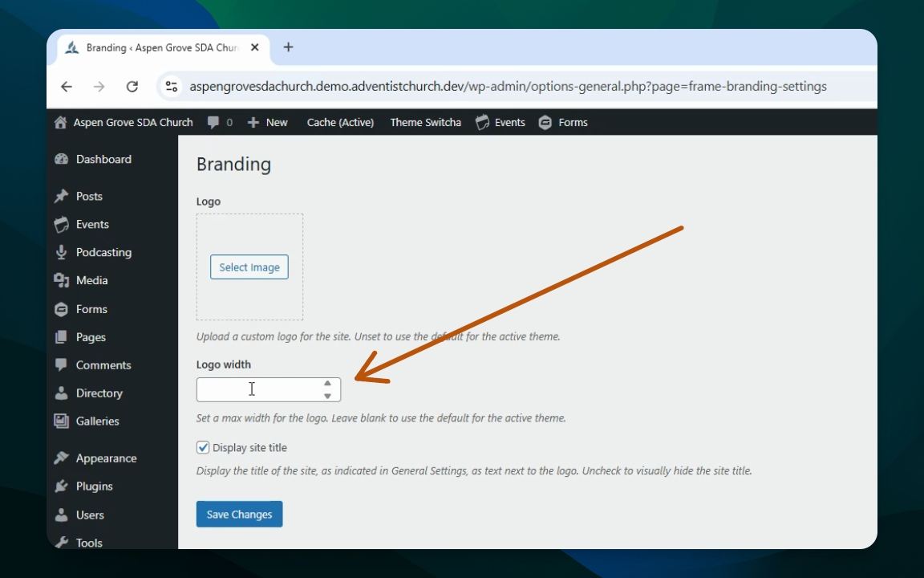Open a new browser tab
Image resolution: width=924 pixels, height=578 pixels.
coord(288,47)
